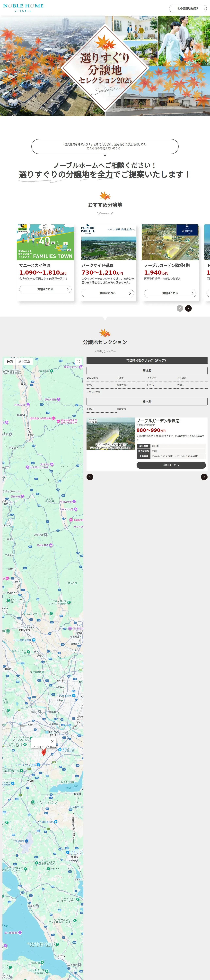Click the 那倉川渓谷 map marker
Viewport: 210px width, 980px height.
click(x=58, y=400)
